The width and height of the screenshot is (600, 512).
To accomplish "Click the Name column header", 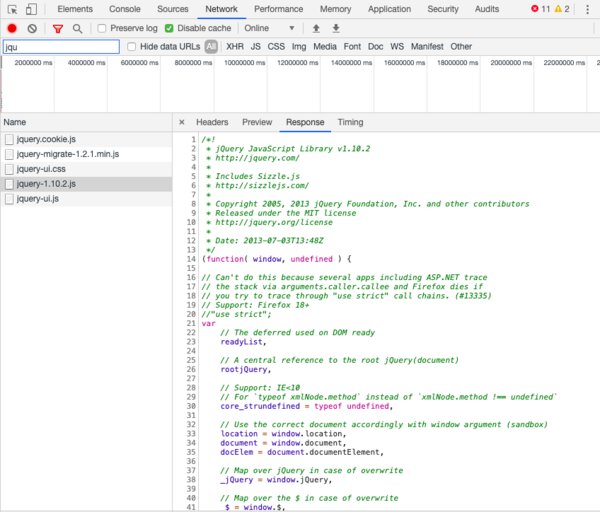I will 86,122.
